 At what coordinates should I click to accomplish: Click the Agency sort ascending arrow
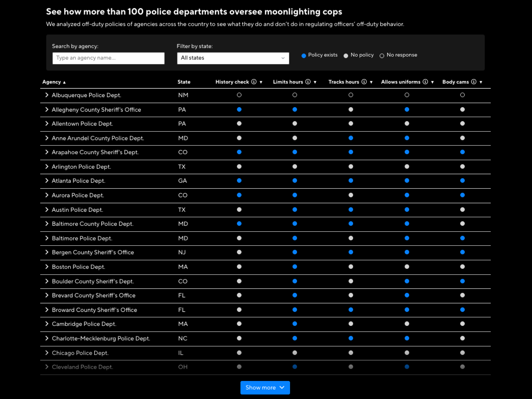point(64,82)
